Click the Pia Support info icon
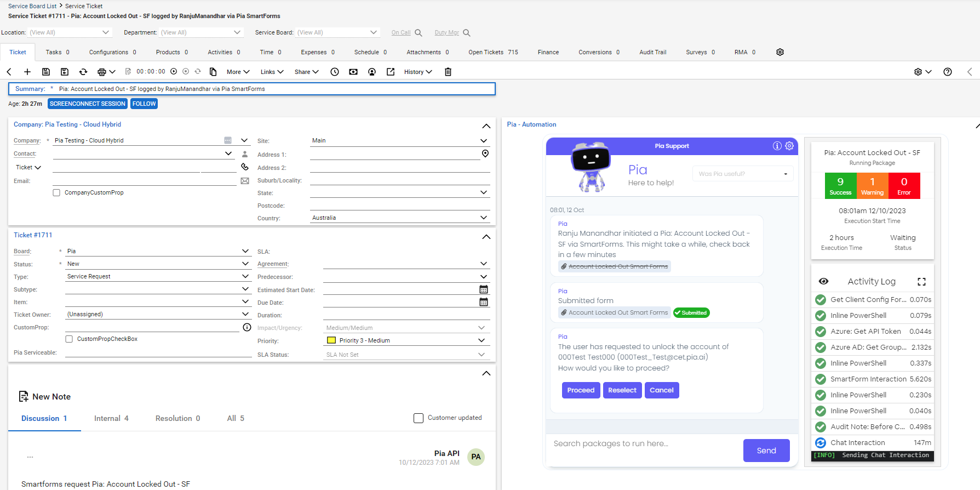This screenshot has width=980, height=490. [777, 146]
